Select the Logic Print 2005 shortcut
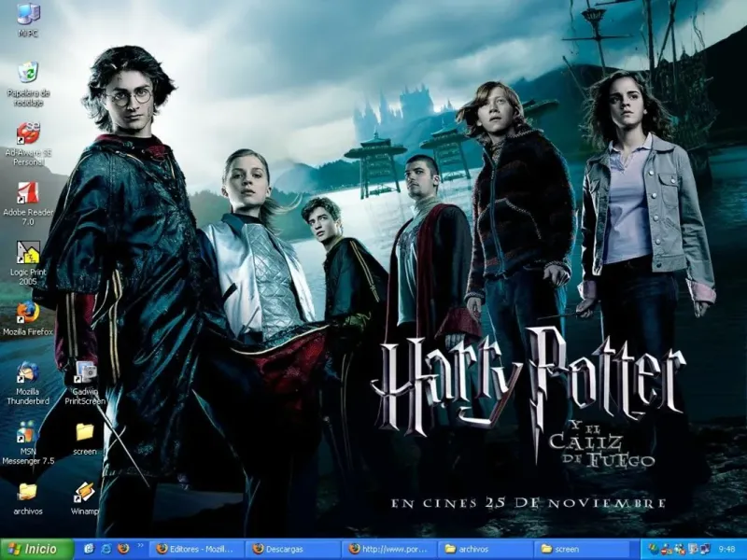Screen dimensions: 747x560 click(28, 263)
